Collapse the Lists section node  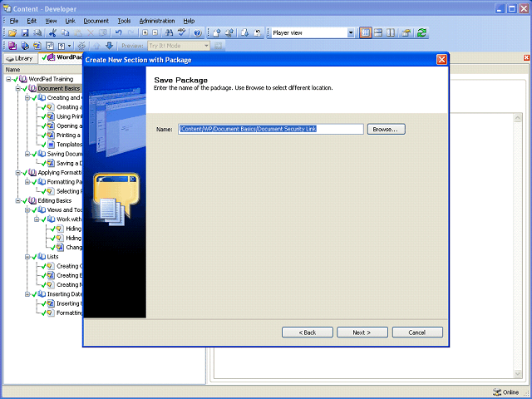click(27, 257)
